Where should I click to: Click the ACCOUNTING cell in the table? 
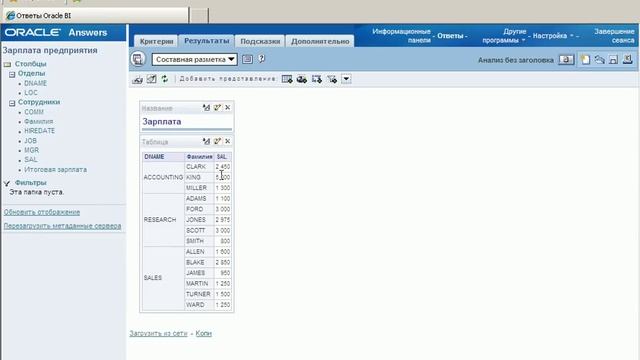coord(163,177)
